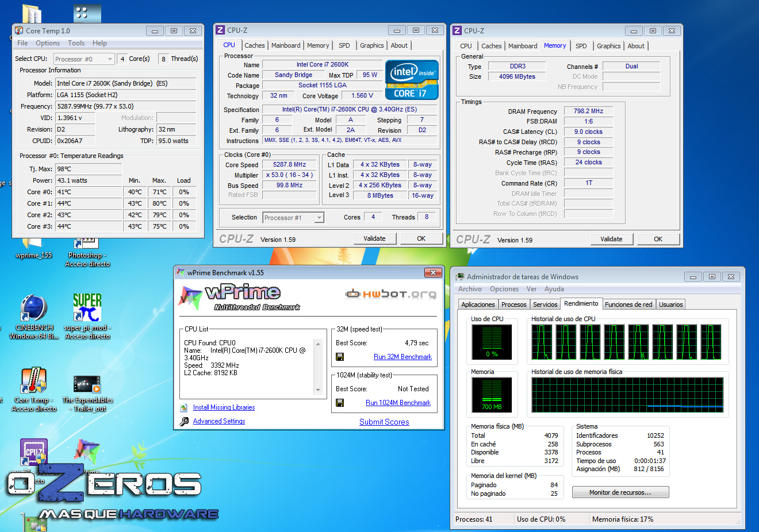The width and height of the screenshot is (759, 532).
Task: Click Monitor de recursos button
Action: [x=620, y=492]
